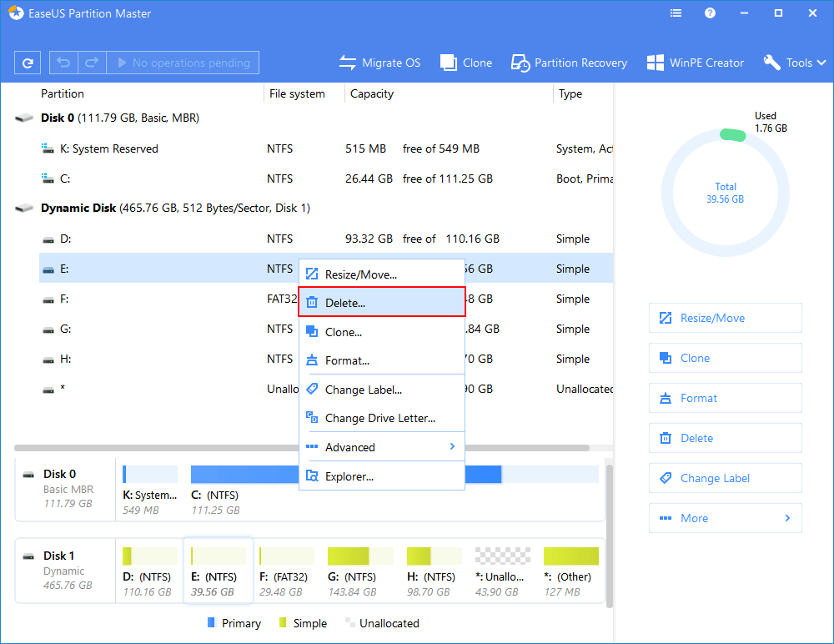Click the vertical scrollbar beside disk map

[x=610, y=536]
